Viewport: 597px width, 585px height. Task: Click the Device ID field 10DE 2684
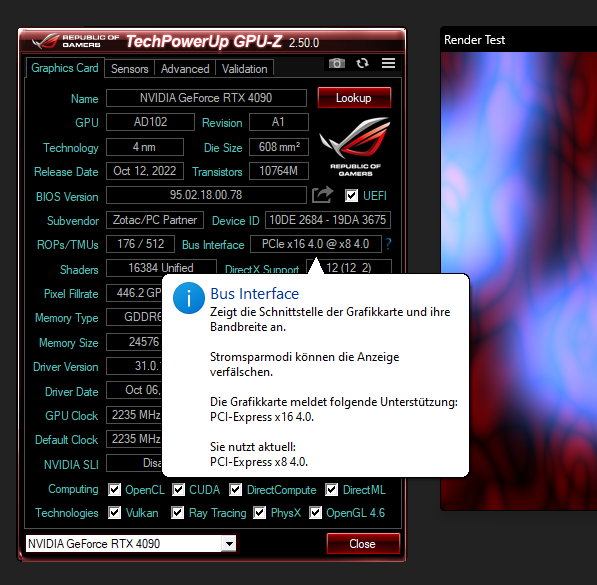[x=328, y=220]
